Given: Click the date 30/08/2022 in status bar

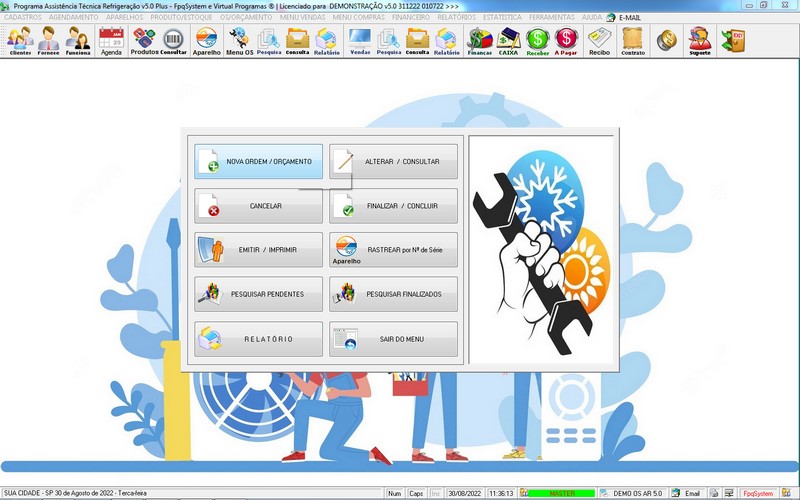Looking at the screenshot, I should click(464, 493).
